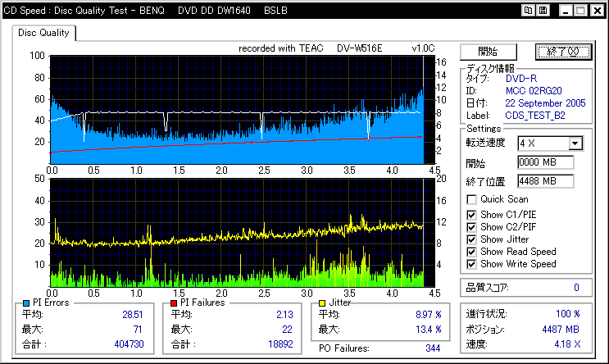Click the blue PI Errors legend swatch
Screen dimensions: 609x364
[26, 303]
